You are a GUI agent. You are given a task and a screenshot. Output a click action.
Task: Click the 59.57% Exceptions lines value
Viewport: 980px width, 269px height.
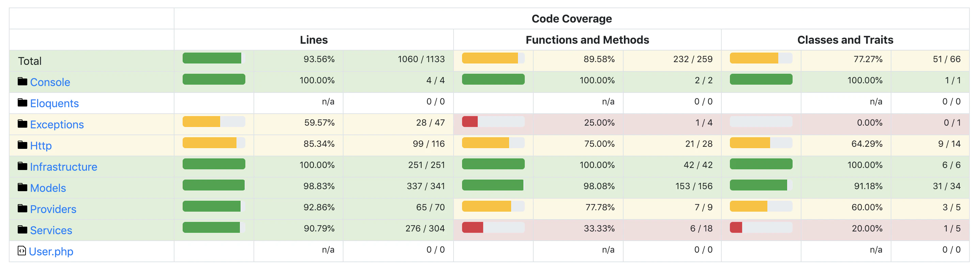[319, 123]
